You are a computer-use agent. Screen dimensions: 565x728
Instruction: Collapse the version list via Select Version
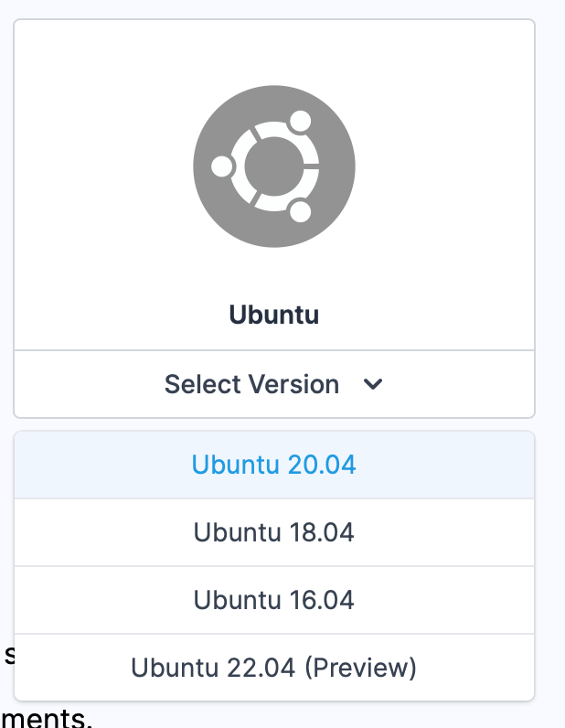[x=274, y=384]
